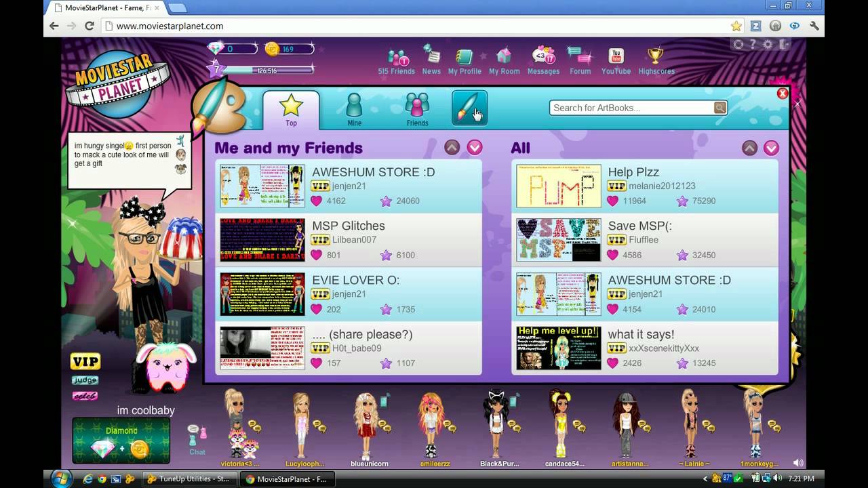Click the blue Z extension icon in Chrome
Screen dimensions: 868x488
[x=756, y=26]
